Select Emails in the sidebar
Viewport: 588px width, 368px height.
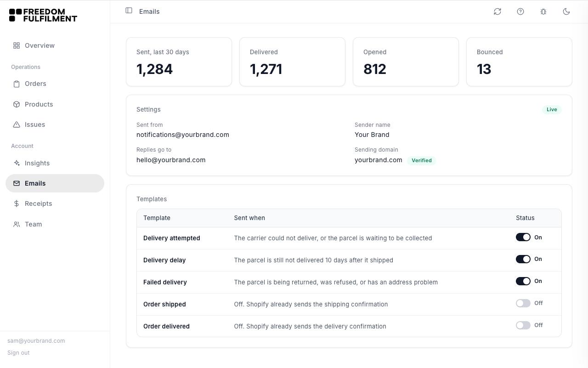[55, 183]
